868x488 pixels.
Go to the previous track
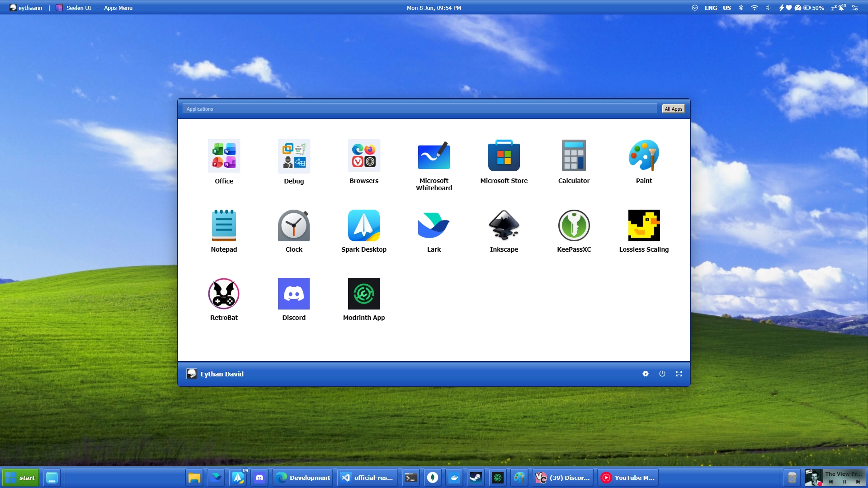click(831, 482)
